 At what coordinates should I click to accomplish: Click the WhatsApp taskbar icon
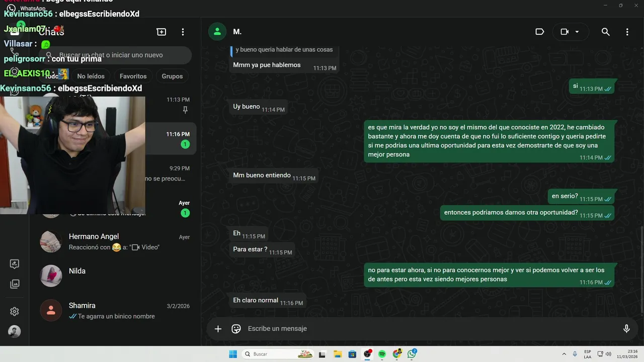coord(412,354)
